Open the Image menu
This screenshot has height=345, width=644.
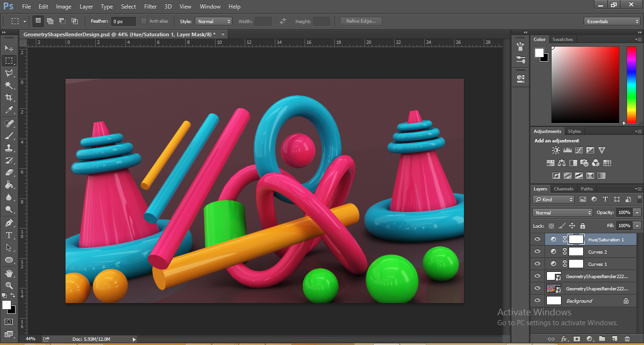[x=64, y=7]
